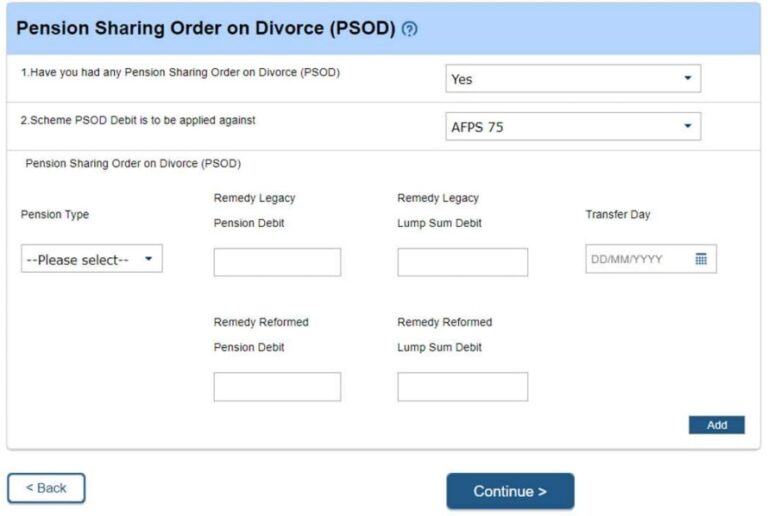This screenshot has width=768, height=516.
Task: Expand the PSOD question dropdown showing Yes
Action: coord(573,79)
